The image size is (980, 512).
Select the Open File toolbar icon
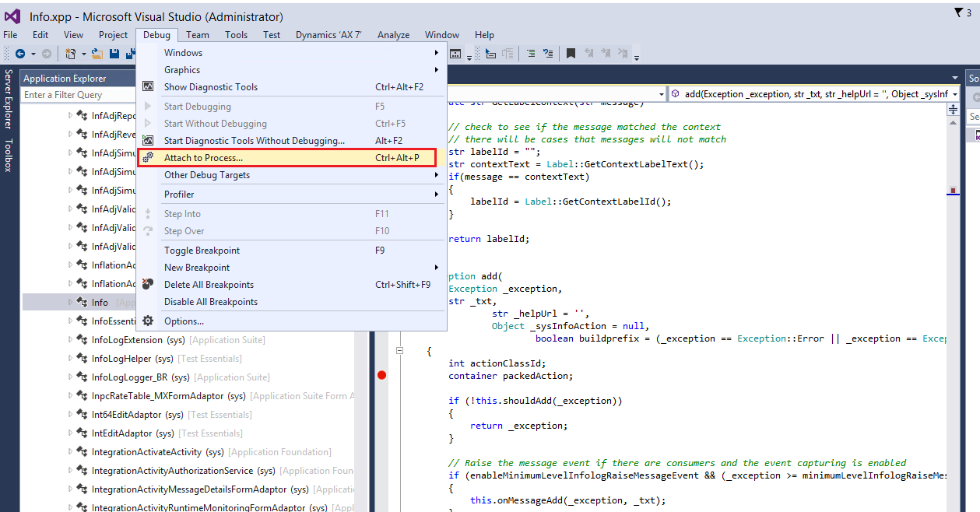[x=97, y=53]
